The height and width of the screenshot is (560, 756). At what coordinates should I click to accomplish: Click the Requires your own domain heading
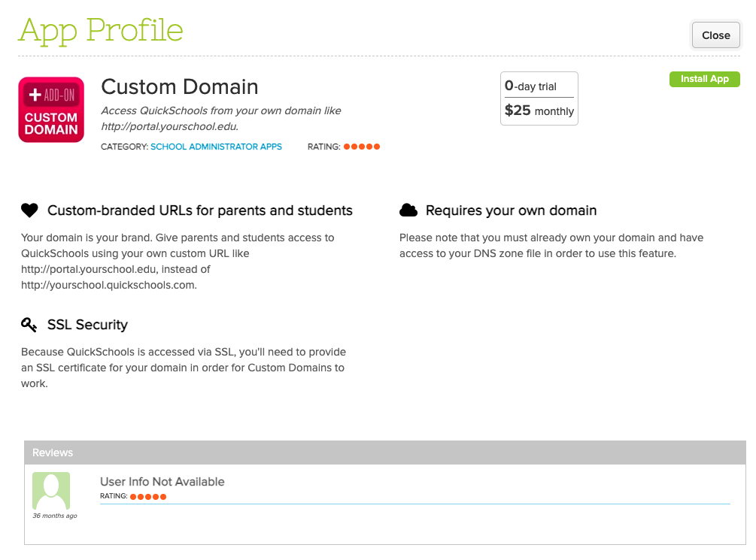(511, 210)
